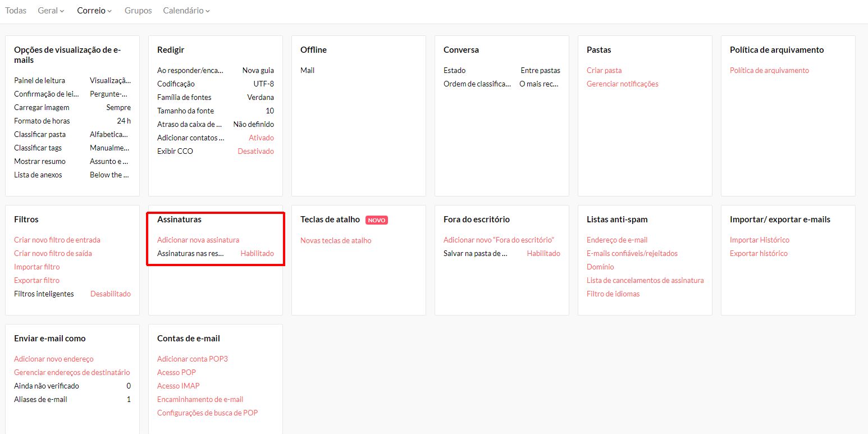Click Criar novo filtro de entrada
Viewport: 868px width, 434px height.
pyautogui.click(x=57, y=240)
